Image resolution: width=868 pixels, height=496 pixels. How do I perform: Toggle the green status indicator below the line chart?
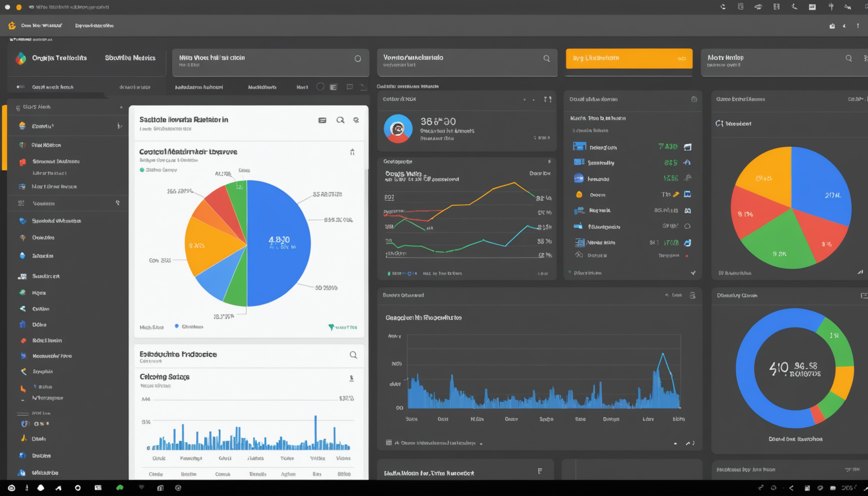coord(390,273)
